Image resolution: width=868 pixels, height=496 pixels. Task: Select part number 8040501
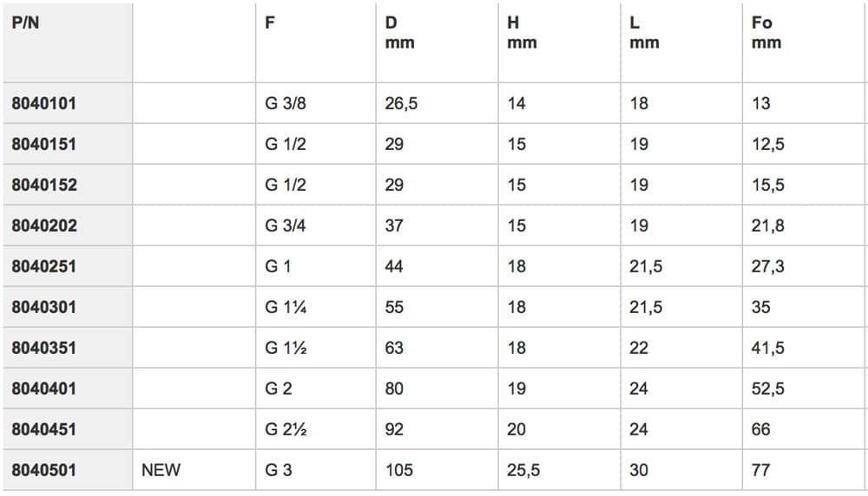tap(43, 470)
